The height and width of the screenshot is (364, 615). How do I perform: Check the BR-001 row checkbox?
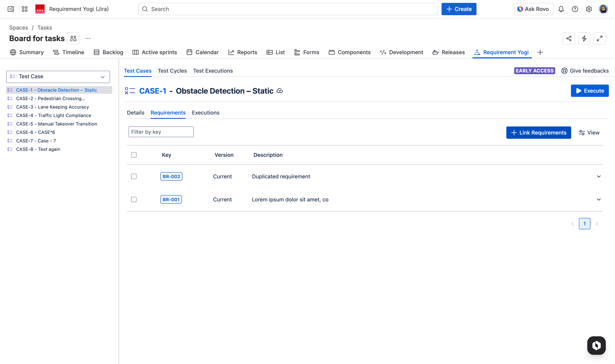coord(134,199)
